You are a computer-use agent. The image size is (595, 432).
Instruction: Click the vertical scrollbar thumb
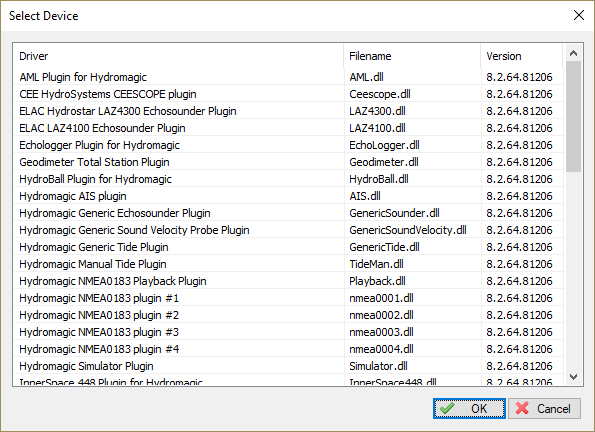click(573, 117)
